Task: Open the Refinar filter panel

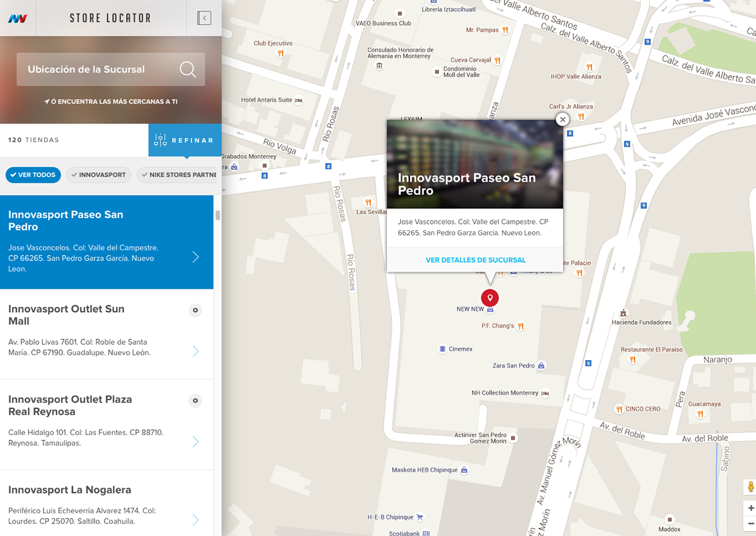Action: coord(185,140)
